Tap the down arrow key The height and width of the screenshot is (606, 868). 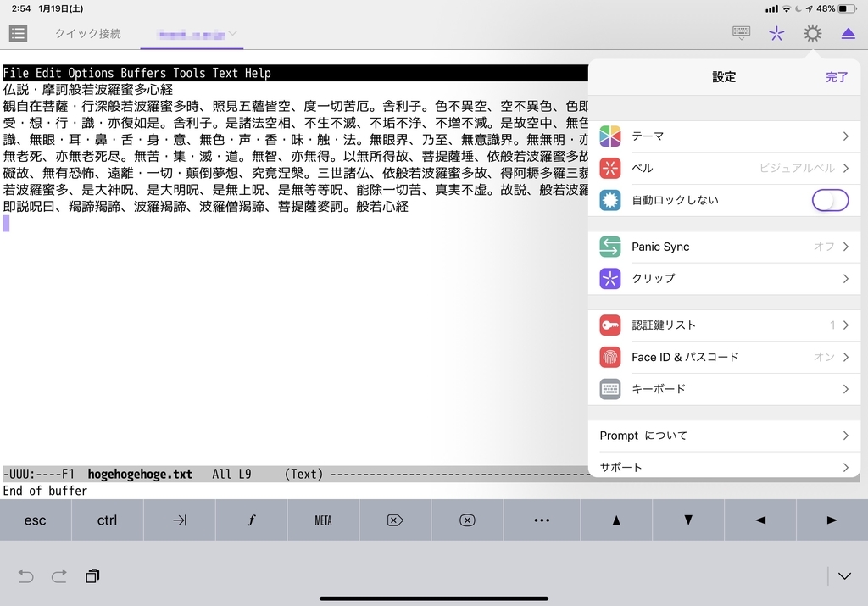pyautogui.click(x=688, y=520)
